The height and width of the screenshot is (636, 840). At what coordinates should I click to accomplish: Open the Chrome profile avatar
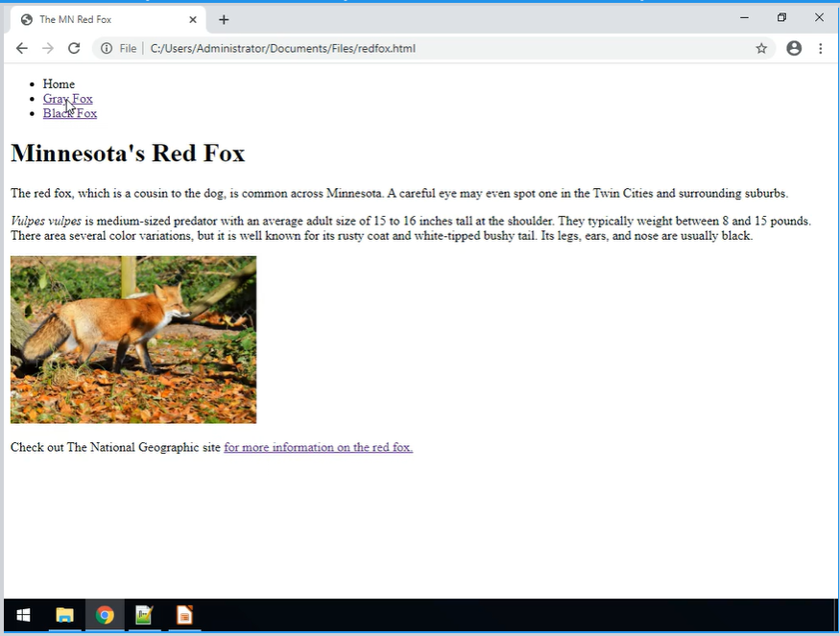(x=794, y=49)
